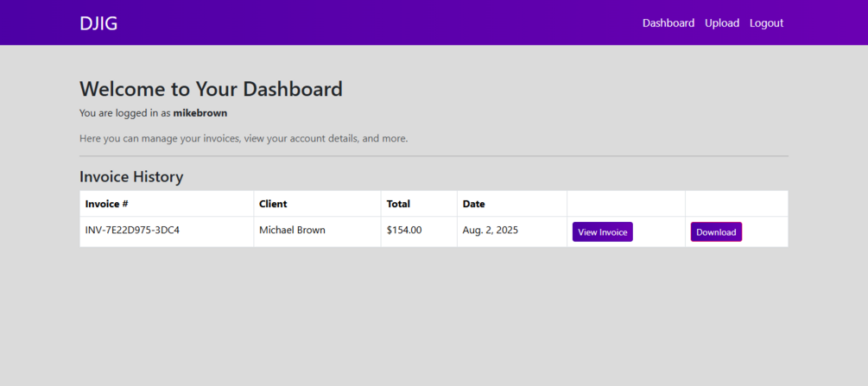
Task: Click the Aug. 2, 2025 date cell
Action: 490,231
